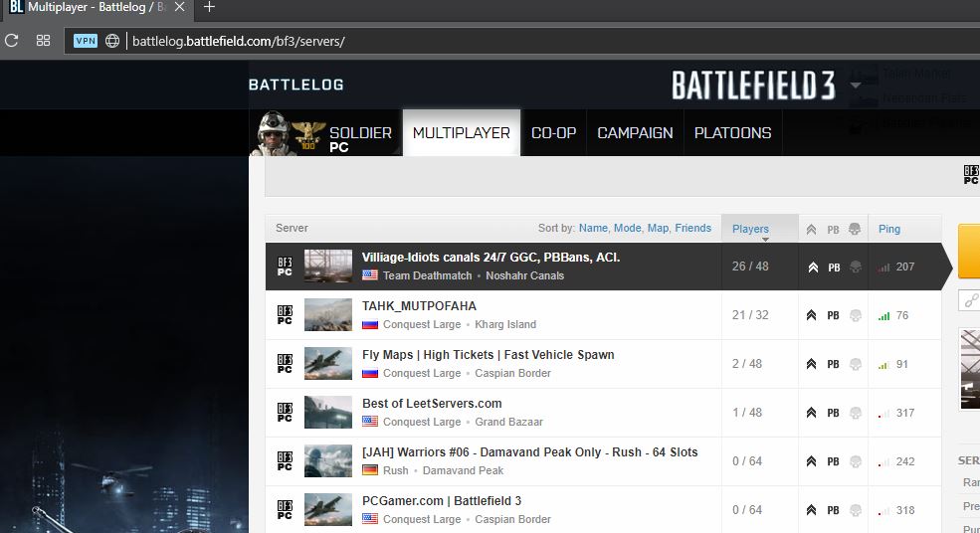Select the TAHK_MUTPOFAHA server thumbnail
The image size is (980, 533).
[328, 315]
